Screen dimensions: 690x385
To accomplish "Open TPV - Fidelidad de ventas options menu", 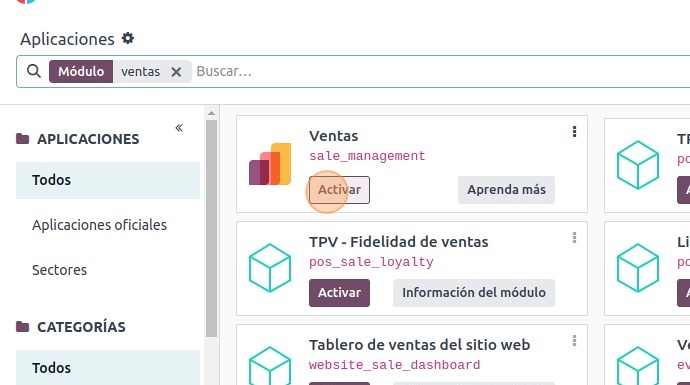I will coord(574,238).
